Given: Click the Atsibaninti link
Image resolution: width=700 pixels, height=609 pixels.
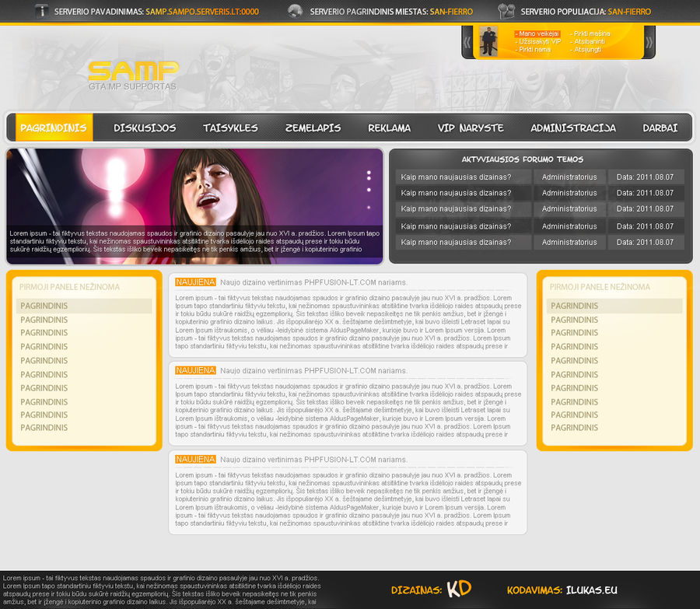Looking at the screenshot, I should tap(587, 41).
